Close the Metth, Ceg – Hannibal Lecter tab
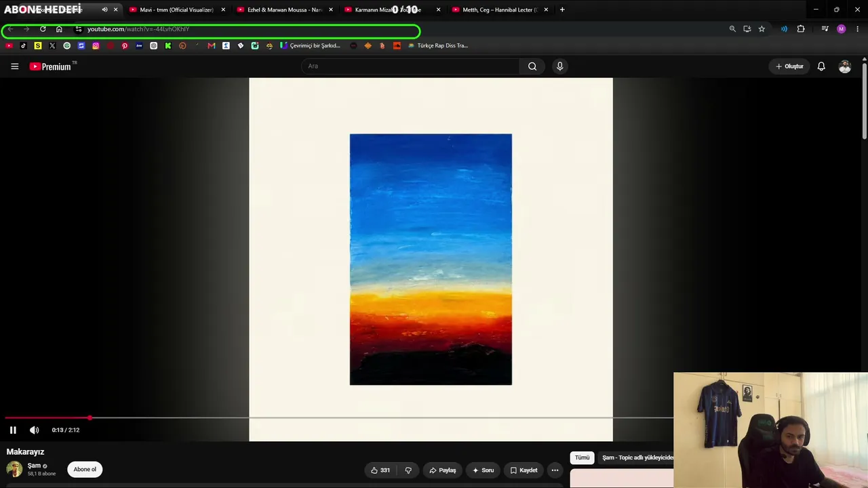Image resolution: width=868 pixels, height=488 pixels. click(x=546, y=9)
